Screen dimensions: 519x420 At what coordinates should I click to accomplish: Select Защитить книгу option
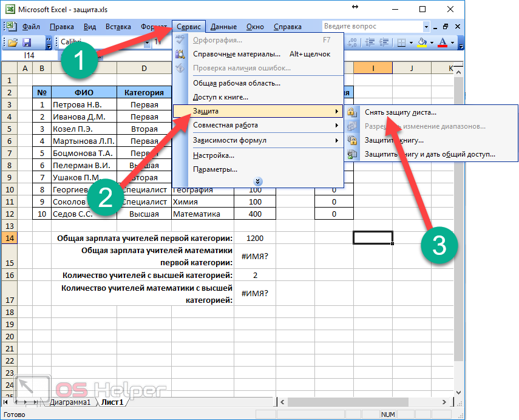click(x=432, y=140)
